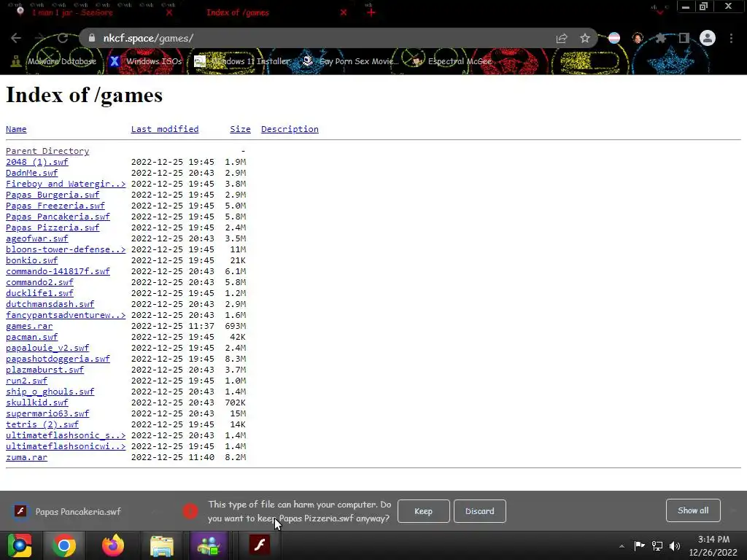Open papashotdoggeria.swf
This screenshot has height=560, width=747.
(x=58, y=359)
